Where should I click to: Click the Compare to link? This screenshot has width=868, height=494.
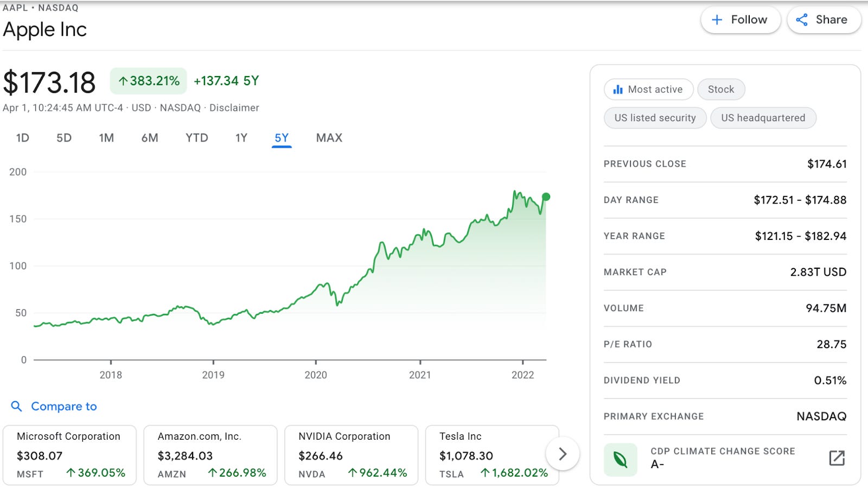64,406
